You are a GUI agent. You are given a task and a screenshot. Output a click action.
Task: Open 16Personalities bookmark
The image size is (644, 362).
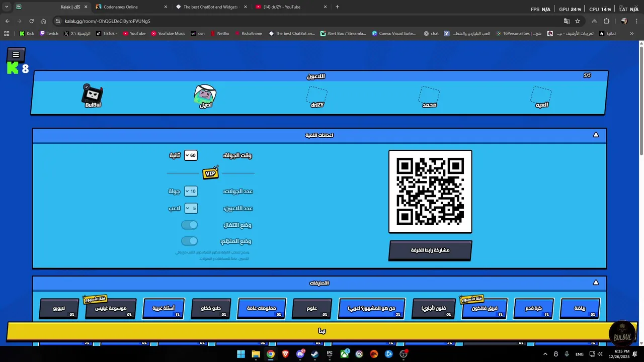coord(518,34)
